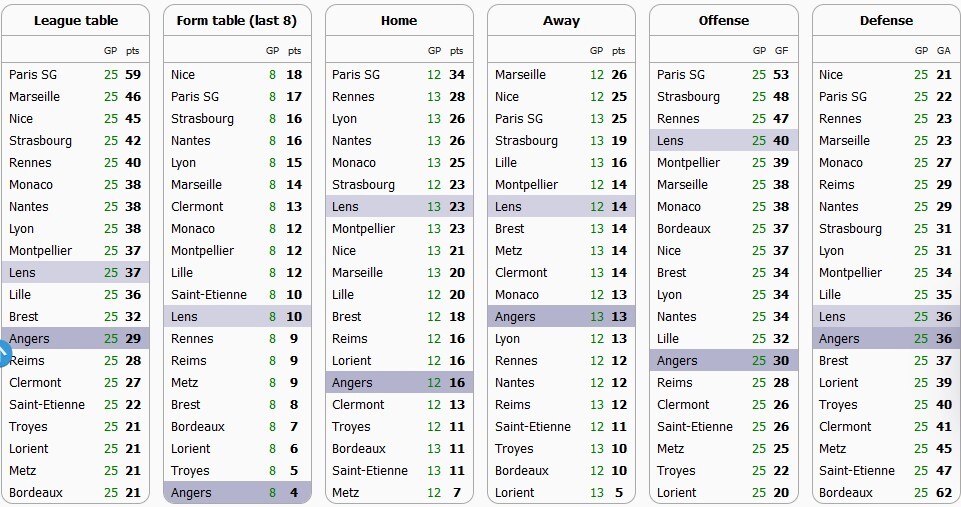Open Lens in the Offense table

pyautogui.click(x=670, y=141)
